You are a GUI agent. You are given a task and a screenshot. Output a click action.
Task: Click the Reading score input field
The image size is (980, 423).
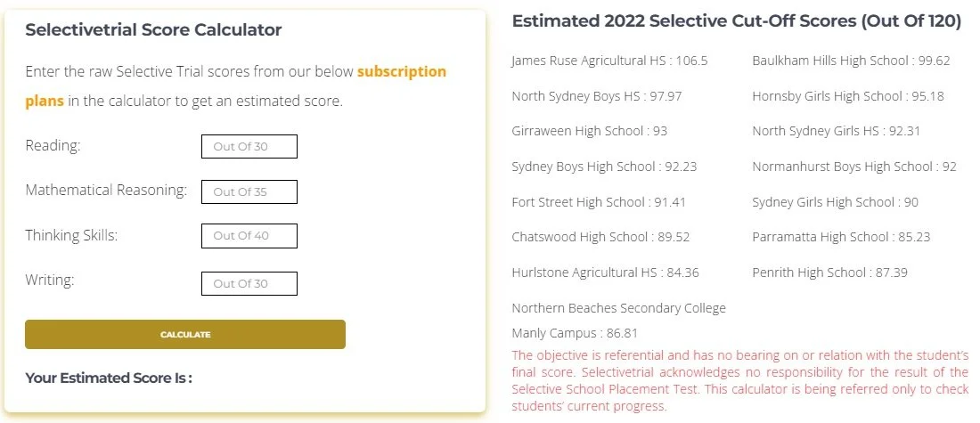249,146
